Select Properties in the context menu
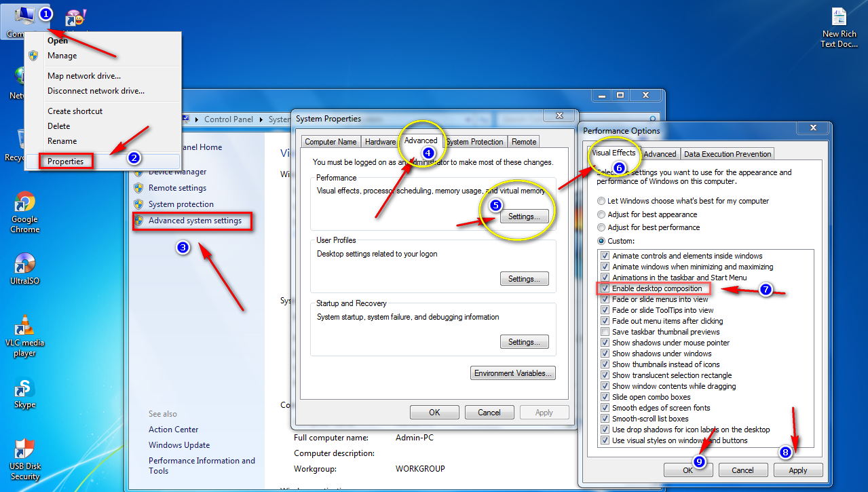Screen dimensions: 868x492 click(66, 162)
